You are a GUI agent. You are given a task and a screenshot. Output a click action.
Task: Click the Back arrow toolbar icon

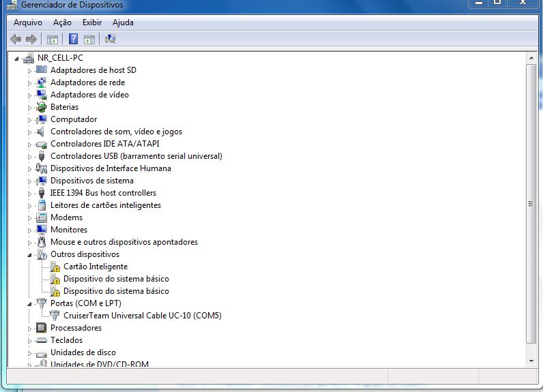tap(16, 39)
